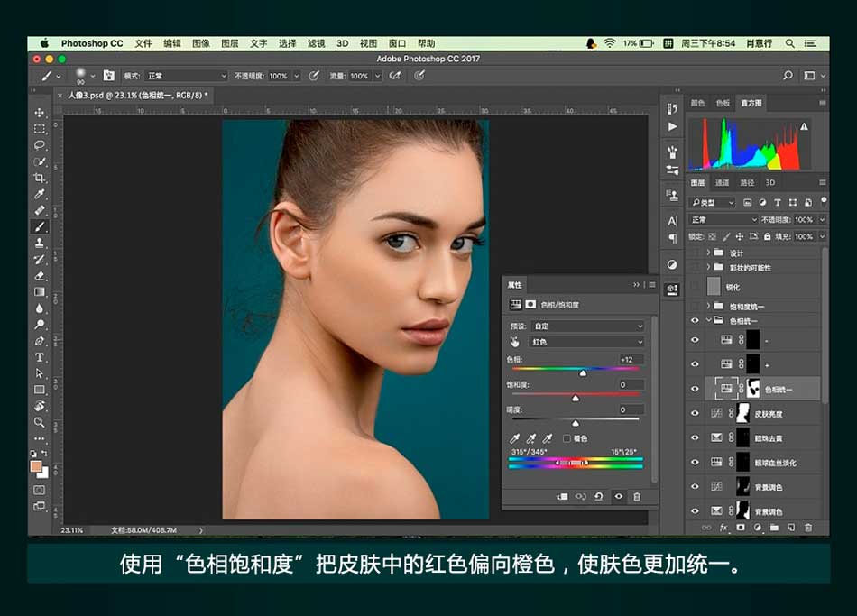The width and height of the screenshot is (857, 616).
Task: Click reset adjustment icon in Properties panel
Action: coord(598,496)
